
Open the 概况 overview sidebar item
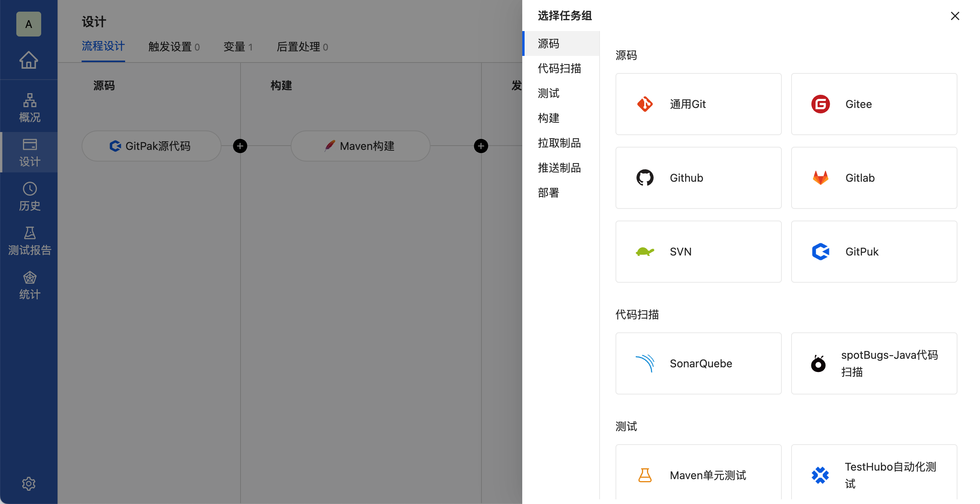tap(30, 108)
